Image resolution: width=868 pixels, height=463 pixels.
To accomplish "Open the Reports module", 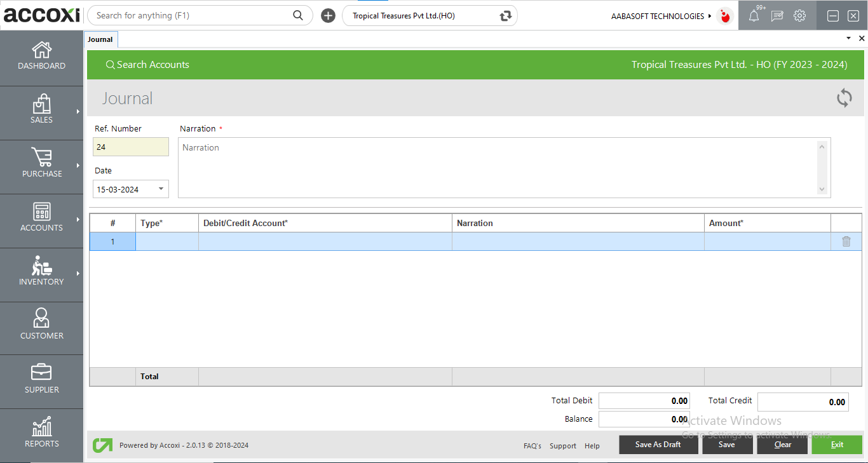I will coord(41,433).
